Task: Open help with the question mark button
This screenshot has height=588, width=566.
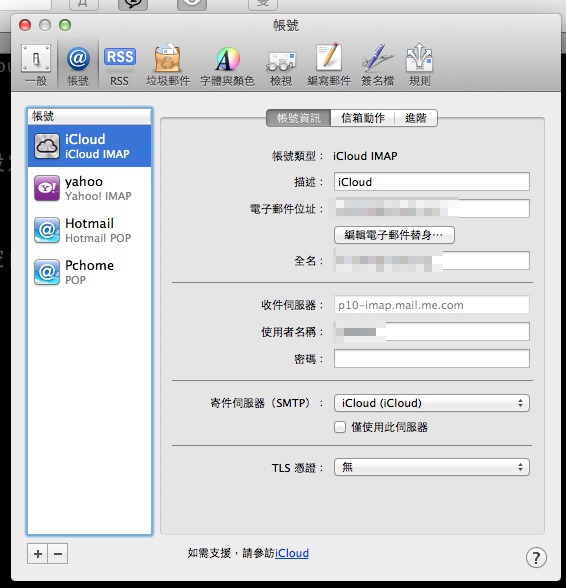Action: pyautogui.click(x=536, y=558)
